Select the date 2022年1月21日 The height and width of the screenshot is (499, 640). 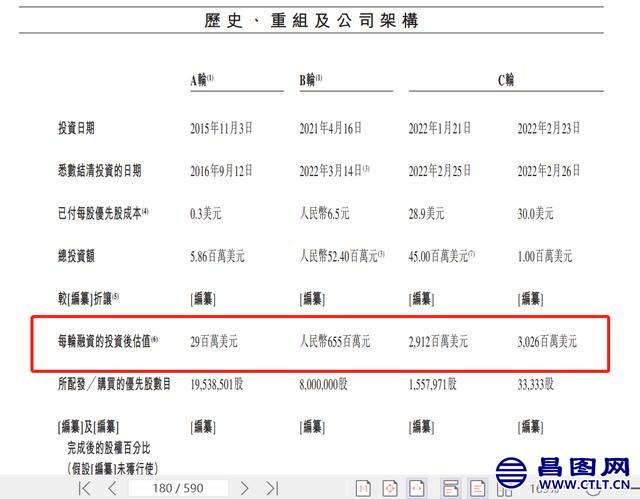(x=440, y=128)
